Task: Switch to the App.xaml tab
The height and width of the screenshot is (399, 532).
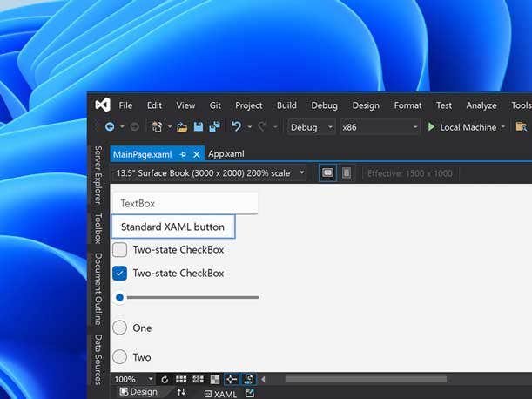Action: click(x=226, y=154)
